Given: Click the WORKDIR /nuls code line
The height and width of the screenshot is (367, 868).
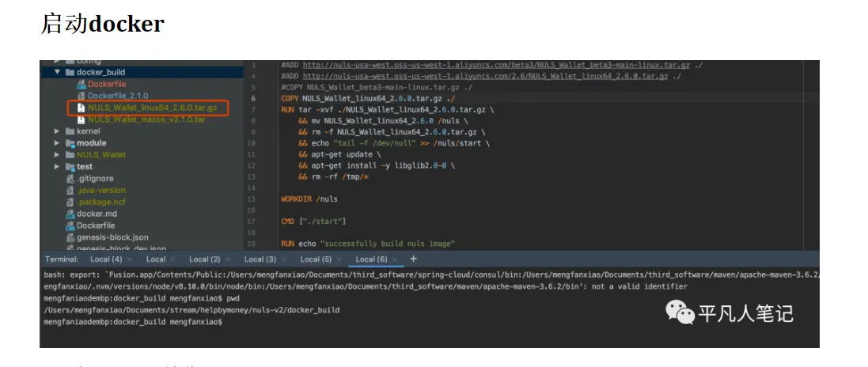Looking at the screenshot, I should pyautogui.click(x=309, y=199).
